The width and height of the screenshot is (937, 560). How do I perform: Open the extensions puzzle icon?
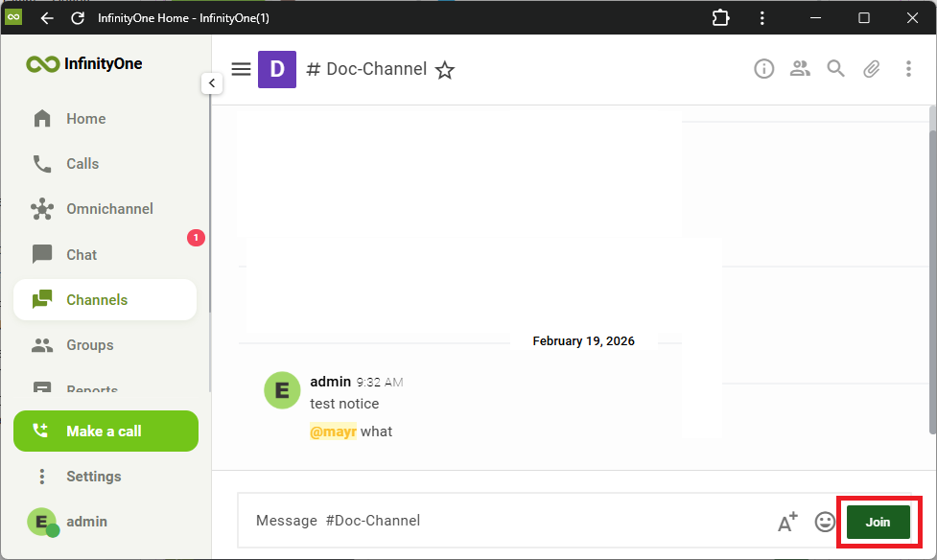tap(720, 18)
